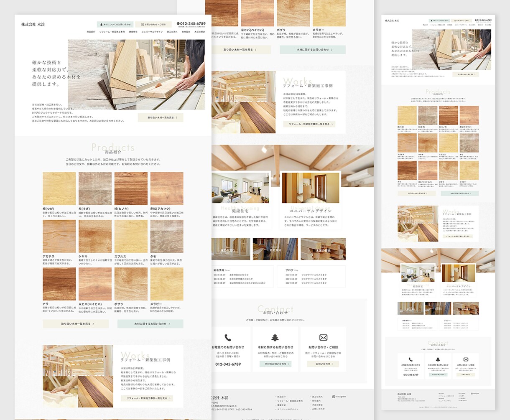Screen dimensions: 510x420
Task: Open the 会社案内 image banner in middle page
Action: (275, 249)
